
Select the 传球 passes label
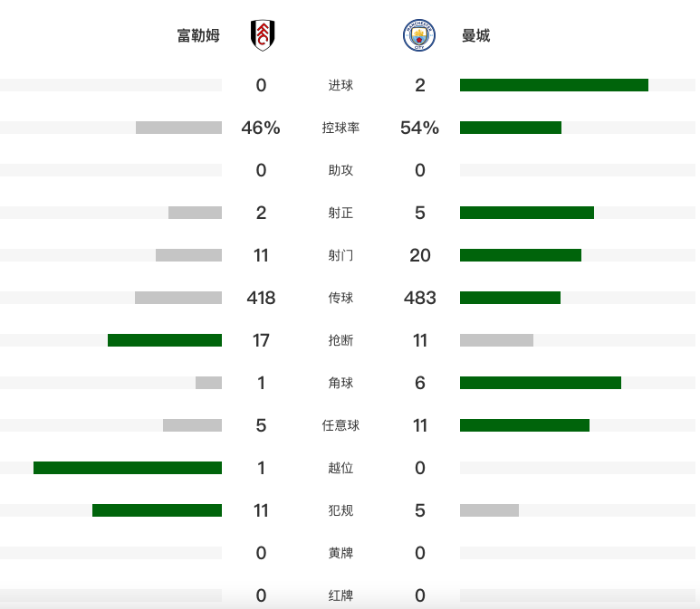click(x=340, y=298)
